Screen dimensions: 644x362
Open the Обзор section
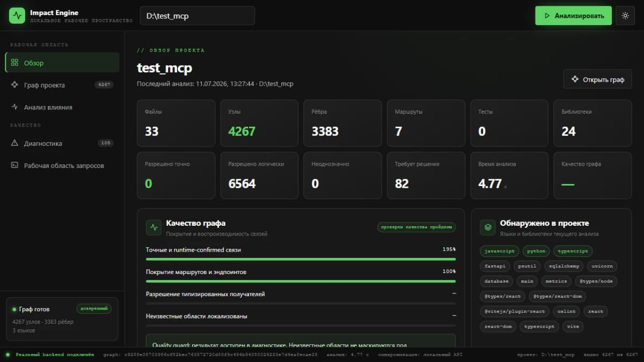(62, 63)
